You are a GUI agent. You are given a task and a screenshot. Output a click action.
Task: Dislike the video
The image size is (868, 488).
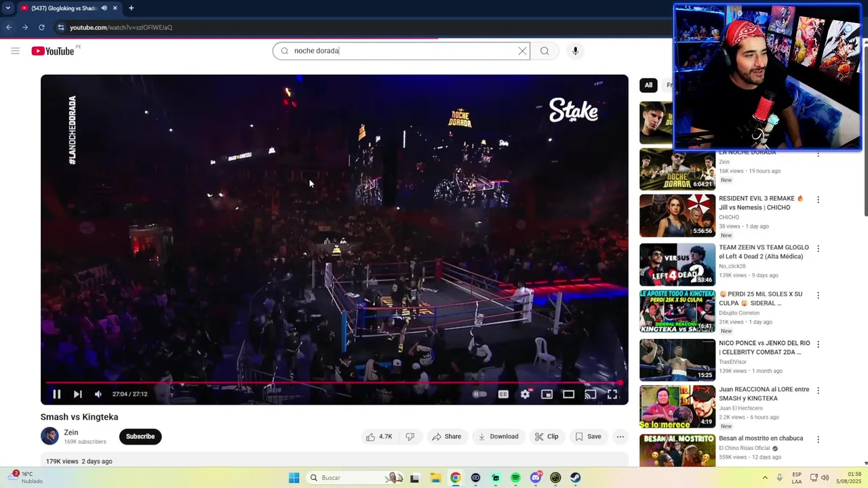410,436
